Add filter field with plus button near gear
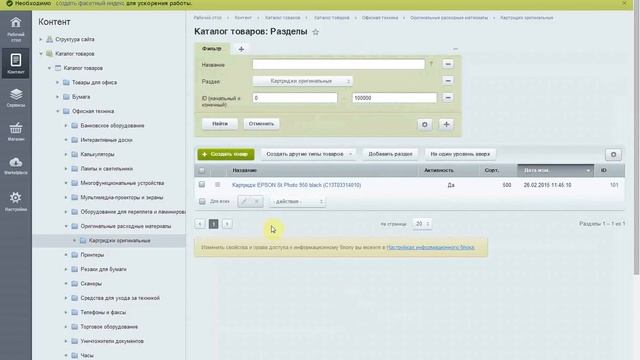This screenshot has width=640, height=360. click(446, 124)
